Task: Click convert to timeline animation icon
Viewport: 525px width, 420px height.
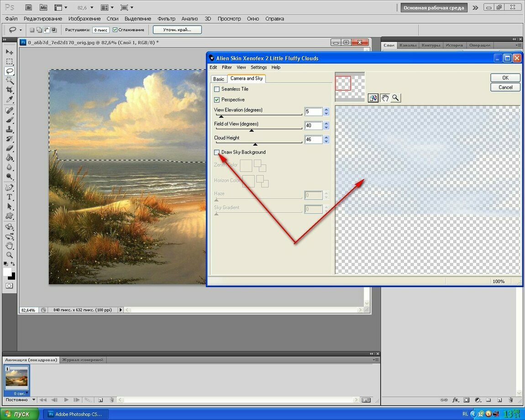Action: pos(366,400)
